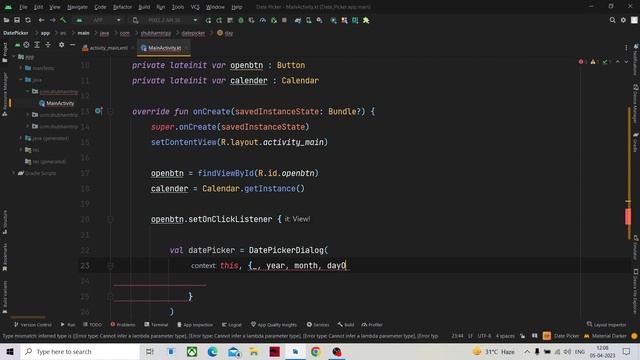Navigate back with the left arrow icon
Image resolution: width=640 pixels, height=360 pixels.
click(x=41, y=20)
